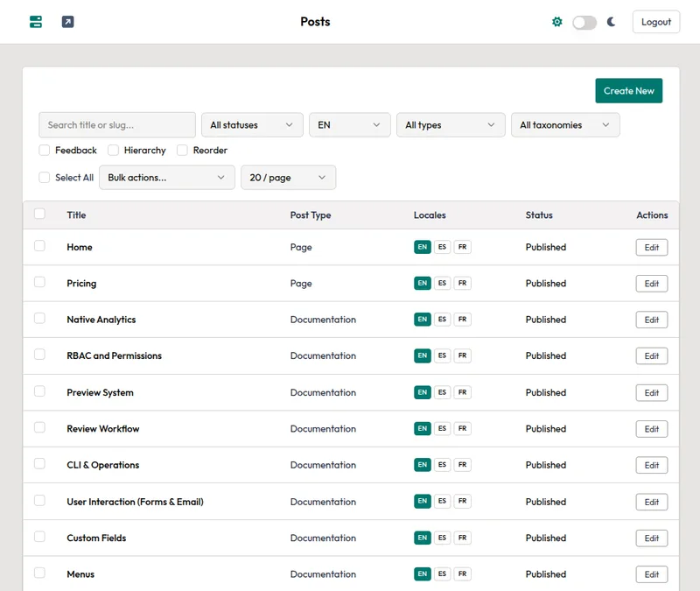700x591 pixels.
Task: Click the moon icon for dark mode
Action: [x=610, y=21]
